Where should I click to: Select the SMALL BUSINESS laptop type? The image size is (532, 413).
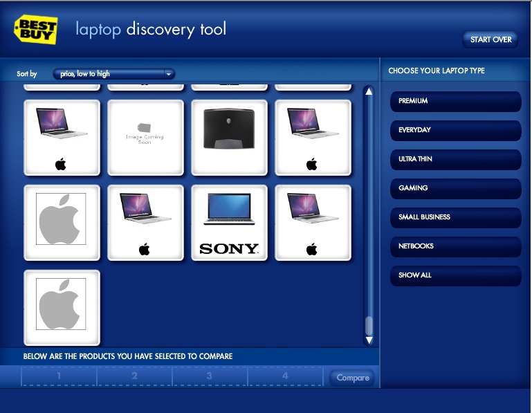pos(456,217)
